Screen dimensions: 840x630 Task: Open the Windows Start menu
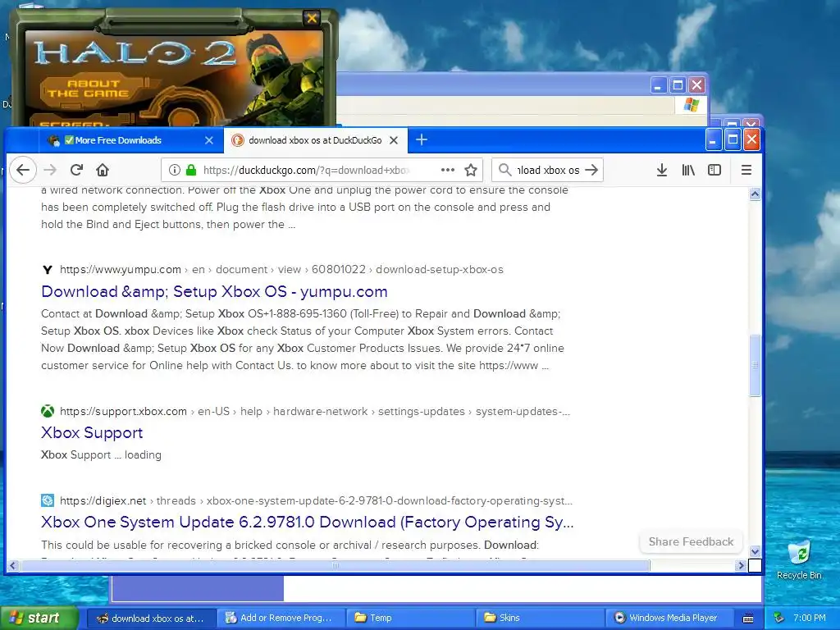click(x=39, y=618)
